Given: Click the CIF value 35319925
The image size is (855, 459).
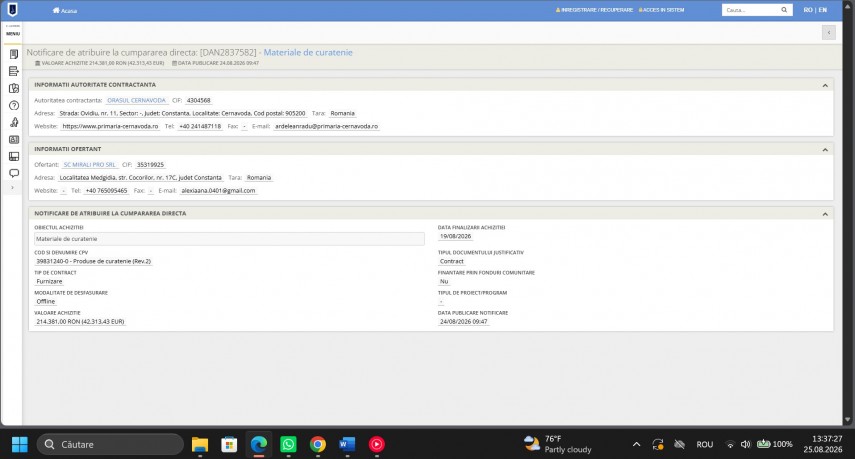Looking at the screenshot, I should (x=150, y=165).
